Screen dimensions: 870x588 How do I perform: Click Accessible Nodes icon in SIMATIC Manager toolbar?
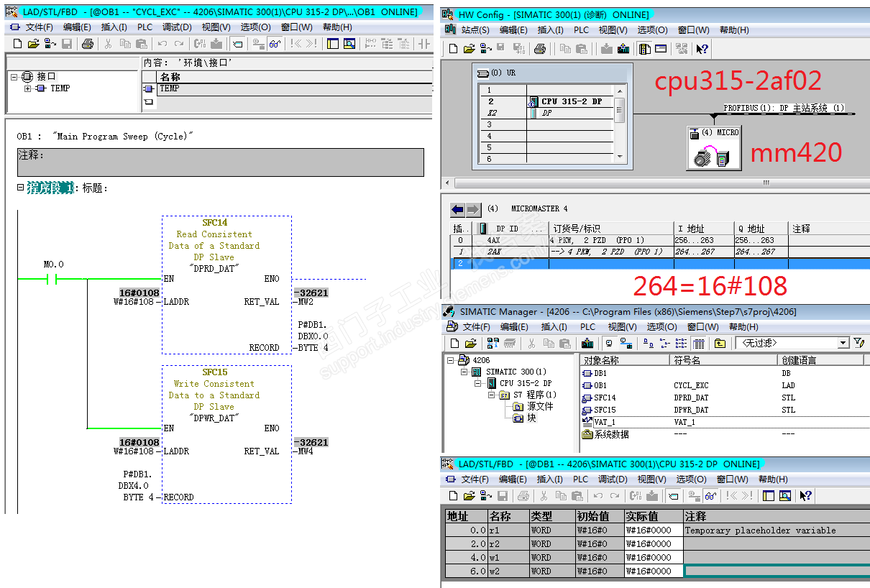point(493,344)
